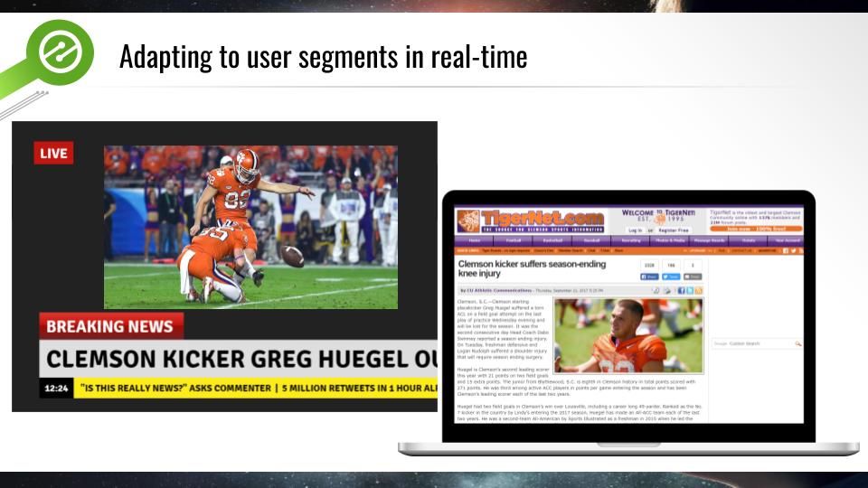Viewport: 868px width, 488px height.
Task: Click the orange RSS icon in byline
Action: coord(699,290)
